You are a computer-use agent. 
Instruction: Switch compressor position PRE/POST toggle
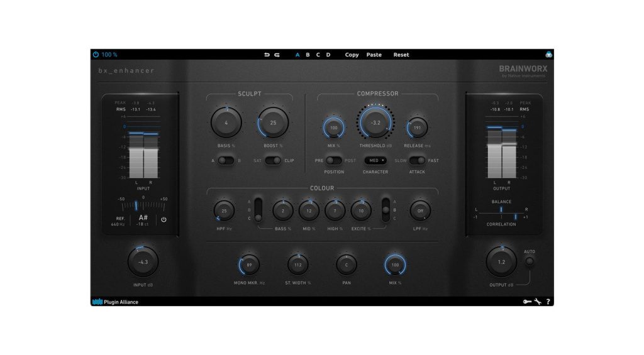334,160
